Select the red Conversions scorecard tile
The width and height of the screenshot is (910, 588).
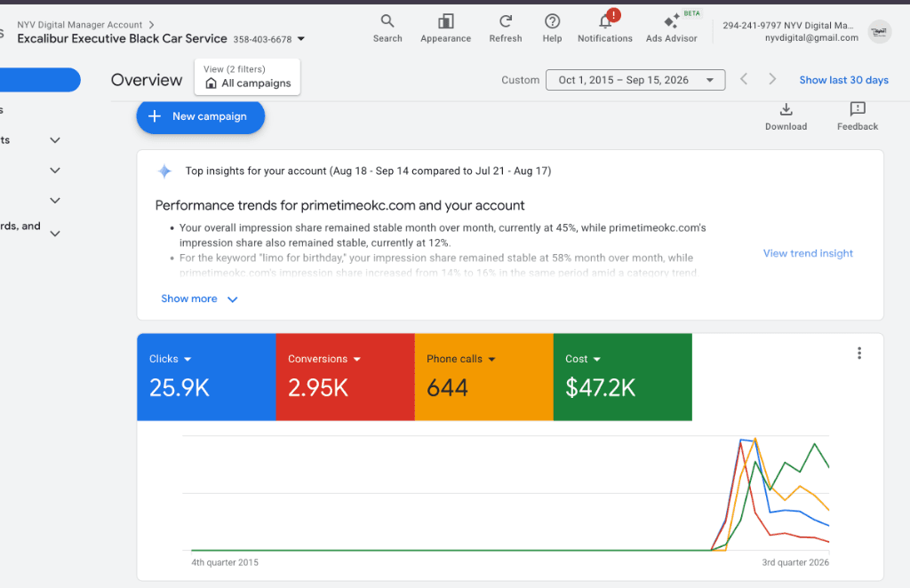tap(345, 377)
